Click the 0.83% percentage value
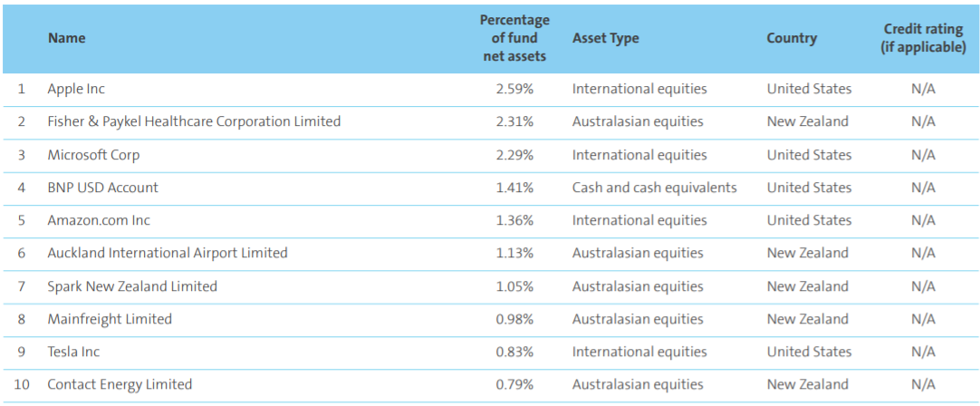Image resolution: width=980 pixels, height=406 pixels. [514, 352]
